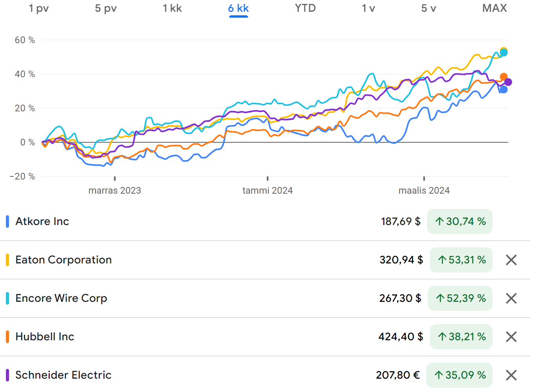
Task: Click the yellow Eaton endpoint dot on chart
Action: click(x=503, y=51)
